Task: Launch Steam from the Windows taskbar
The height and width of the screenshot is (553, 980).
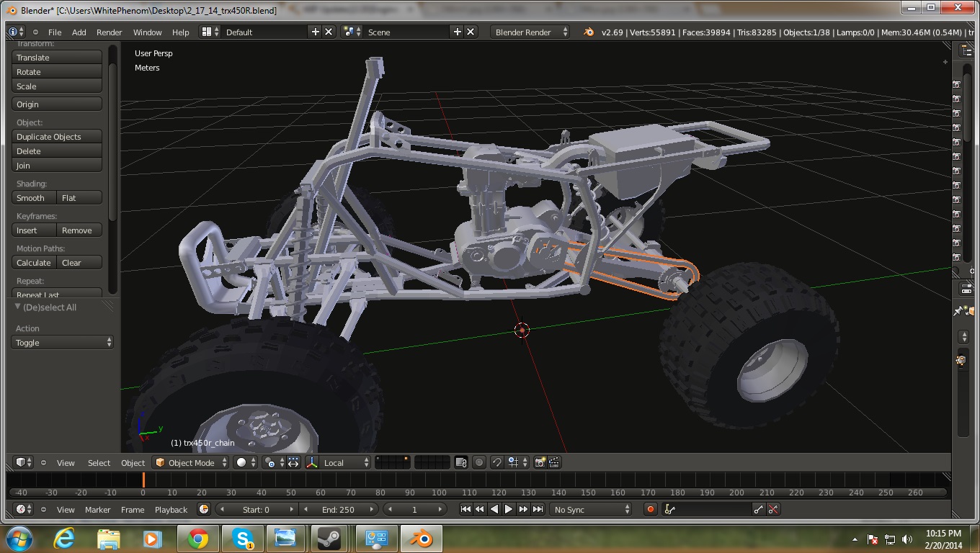Action: [329, 539]
